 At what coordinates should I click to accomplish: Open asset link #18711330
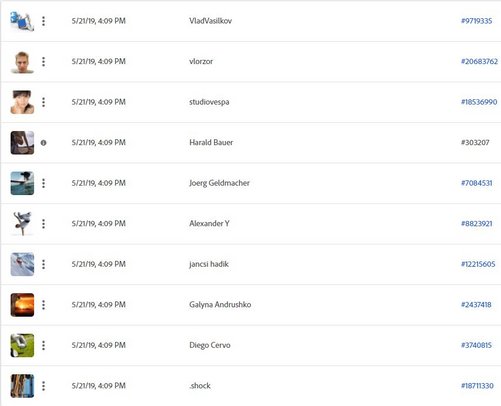pyautogui.click(x=477, y=386)
